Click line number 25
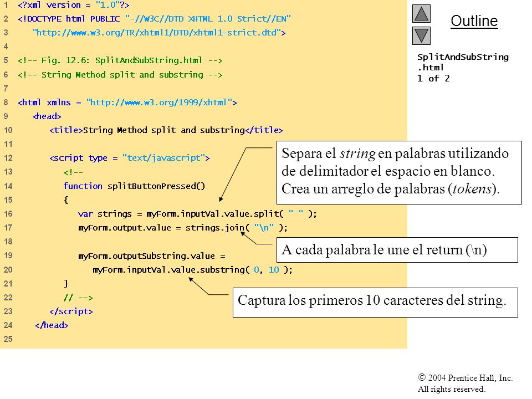The height and width of the screenshot is (399, 532). coord(8,339)
